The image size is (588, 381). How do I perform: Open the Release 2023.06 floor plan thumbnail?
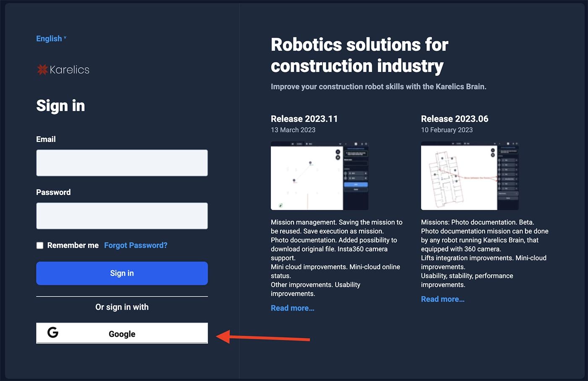coord(470,176)
